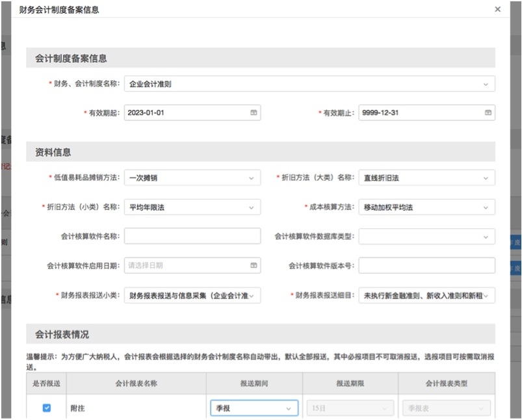
Task: Click disabled 季报表 会计报表类型 dropdown
Action: pyautogui.click(x=447, y=408)
